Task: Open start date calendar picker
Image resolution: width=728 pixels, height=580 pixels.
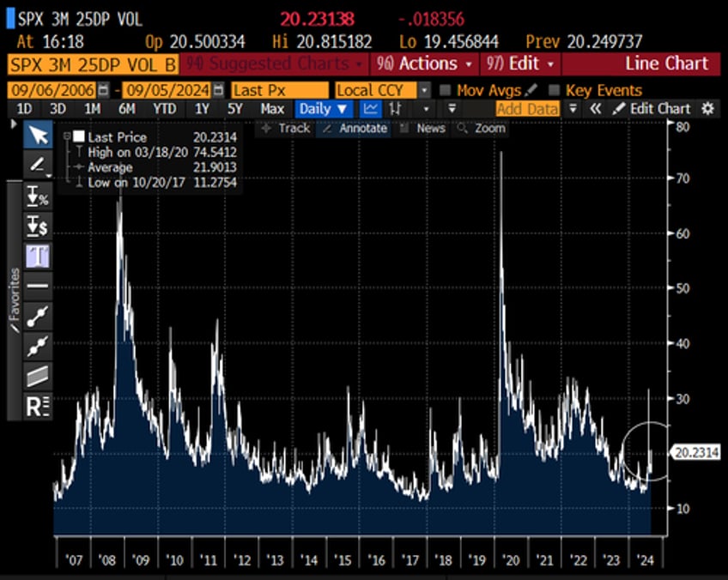Action: click(x=104, y=90)
